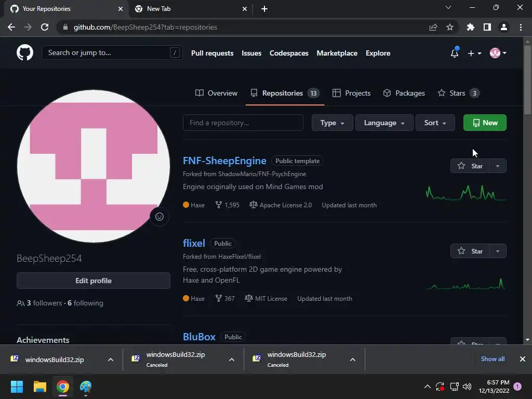Click the Chrome taskbar icon

coord(63,387)
